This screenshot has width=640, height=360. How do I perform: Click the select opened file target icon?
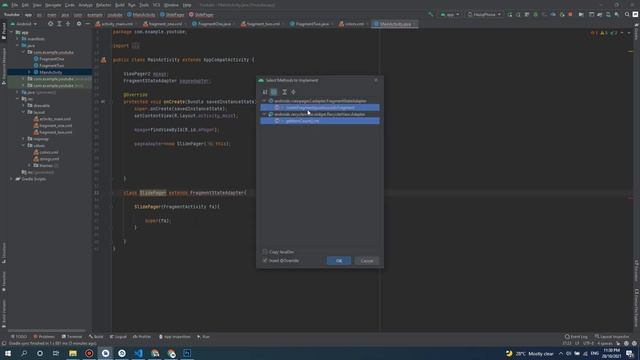(50, 24)
